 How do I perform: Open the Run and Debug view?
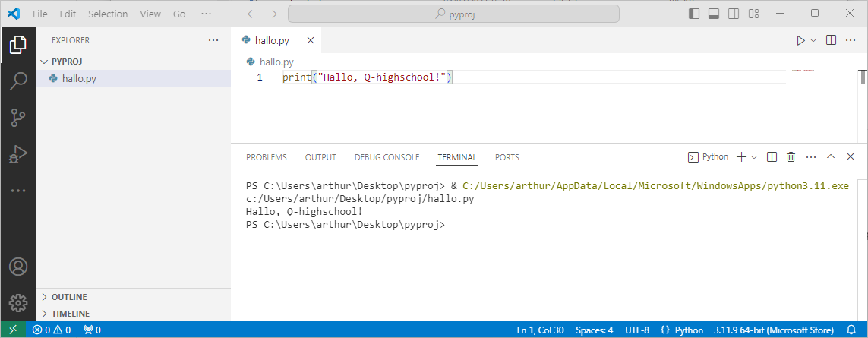tap(18, 154)
